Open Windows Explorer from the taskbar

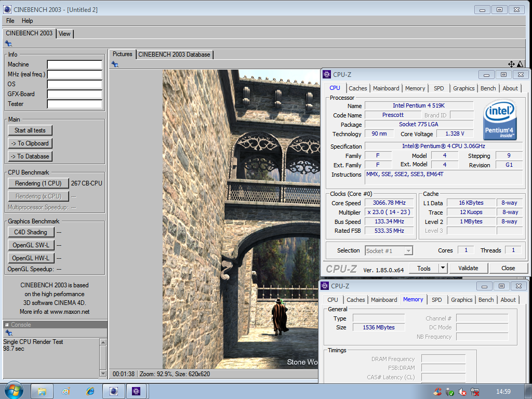(42, 392)
